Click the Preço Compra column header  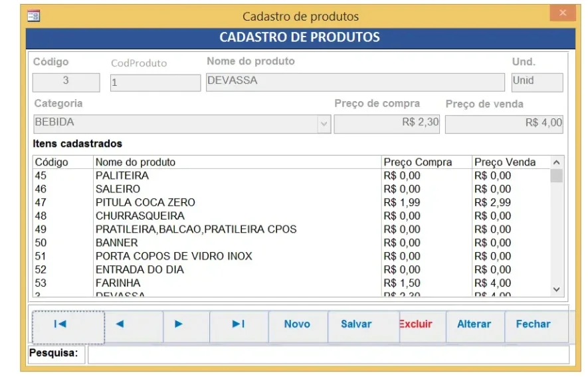(427, 162)
